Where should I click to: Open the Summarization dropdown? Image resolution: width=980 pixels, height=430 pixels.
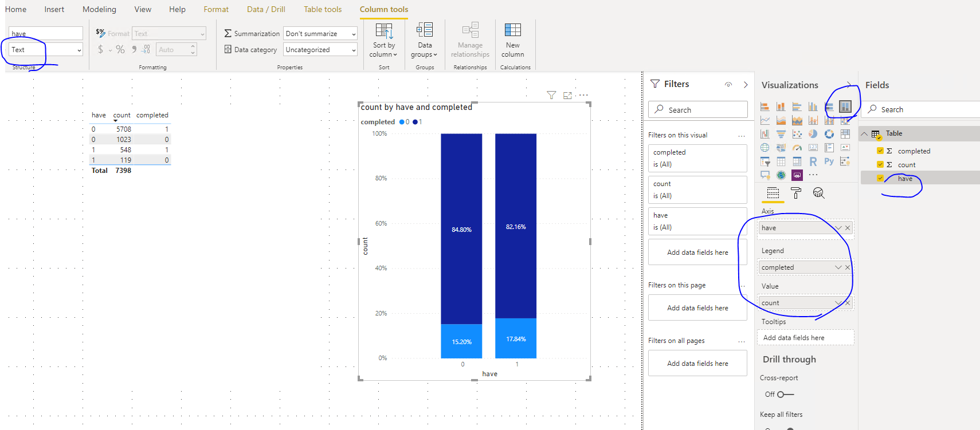point(320,34)
